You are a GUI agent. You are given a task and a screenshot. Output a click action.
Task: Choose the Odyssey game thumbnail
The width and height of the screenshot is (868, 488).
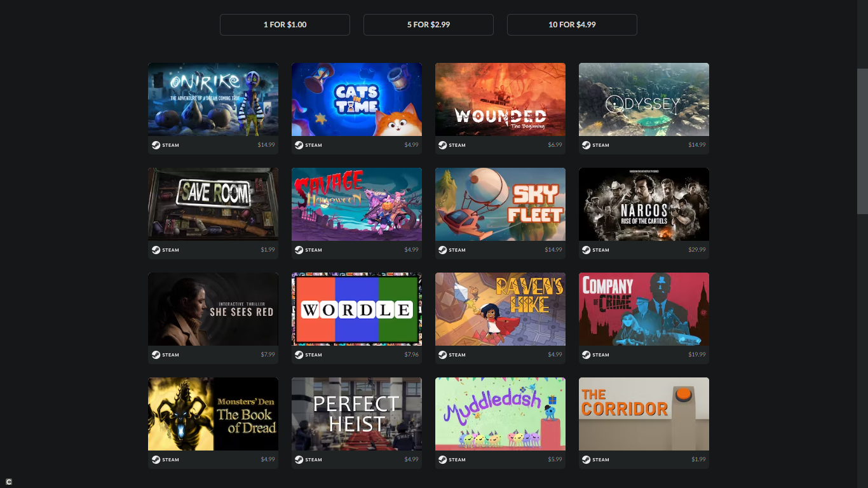pos(644,99)
